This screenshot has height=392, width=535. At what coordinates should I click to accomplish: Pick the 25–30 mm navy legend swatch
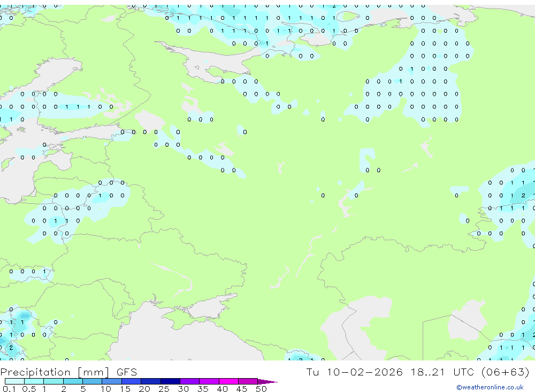coord(170,381)
